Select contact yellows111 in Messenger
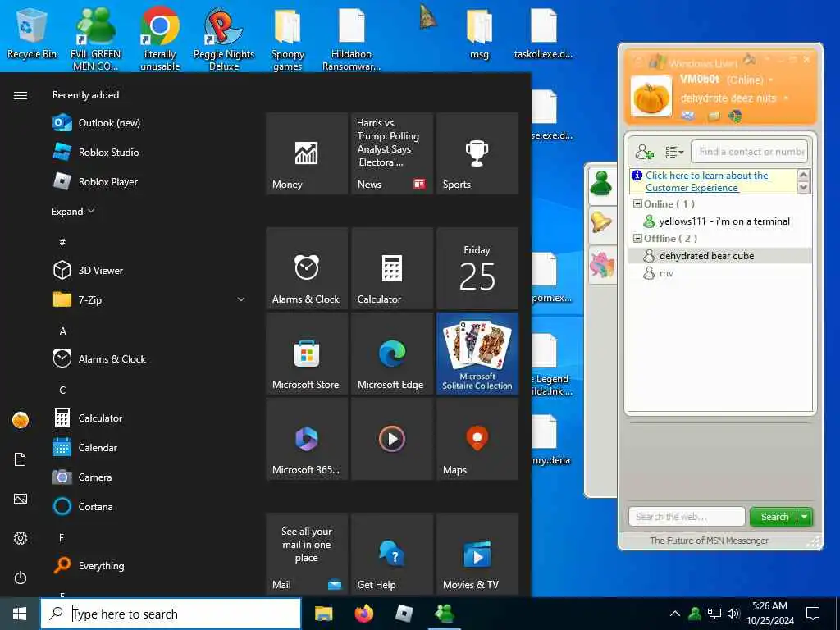The width and height of the screenshot is (840, 630). pos(720,221)
